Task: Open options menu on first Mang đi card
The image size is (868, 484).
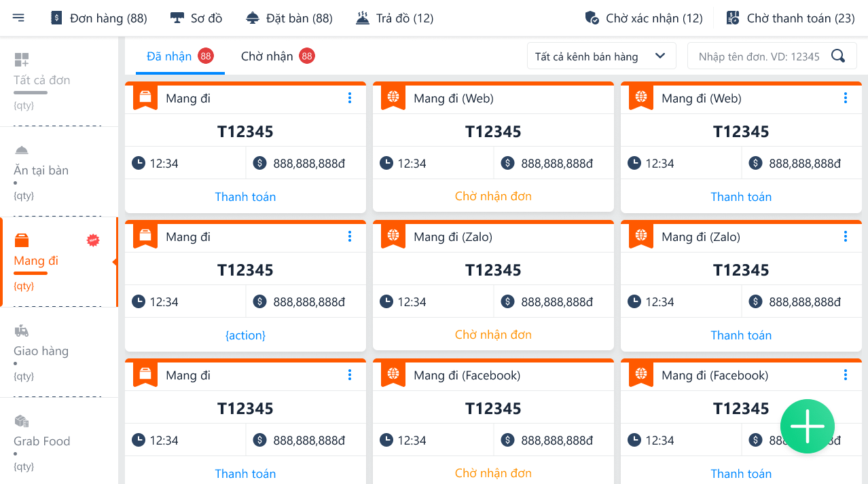Action: click(x=350, y=98)
